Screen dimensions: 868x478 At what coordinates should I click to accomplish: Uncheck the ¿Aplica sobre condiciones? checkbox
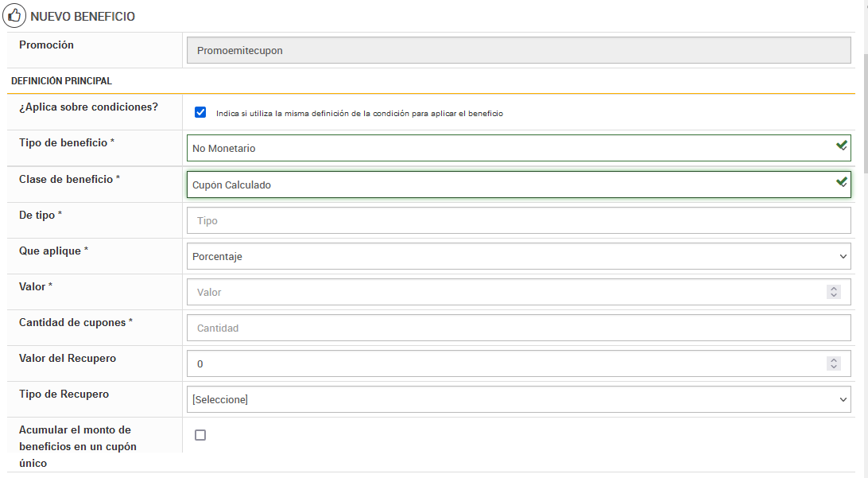(x=200, y=113)
